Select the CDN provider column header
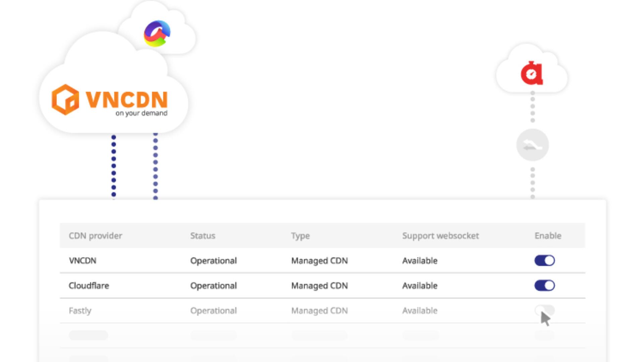 (95, 236)
